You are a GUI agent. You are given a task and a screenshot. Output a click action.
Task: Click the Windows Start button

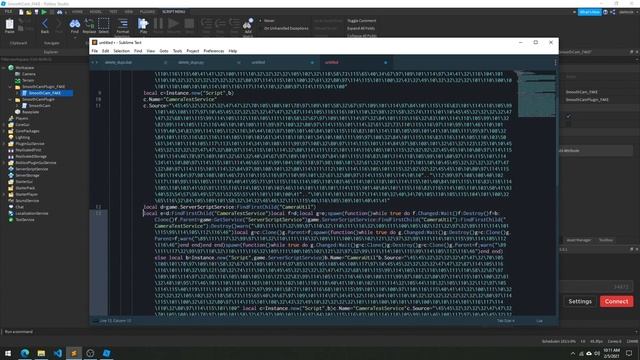pyautogui.click(x=8, y=353)
